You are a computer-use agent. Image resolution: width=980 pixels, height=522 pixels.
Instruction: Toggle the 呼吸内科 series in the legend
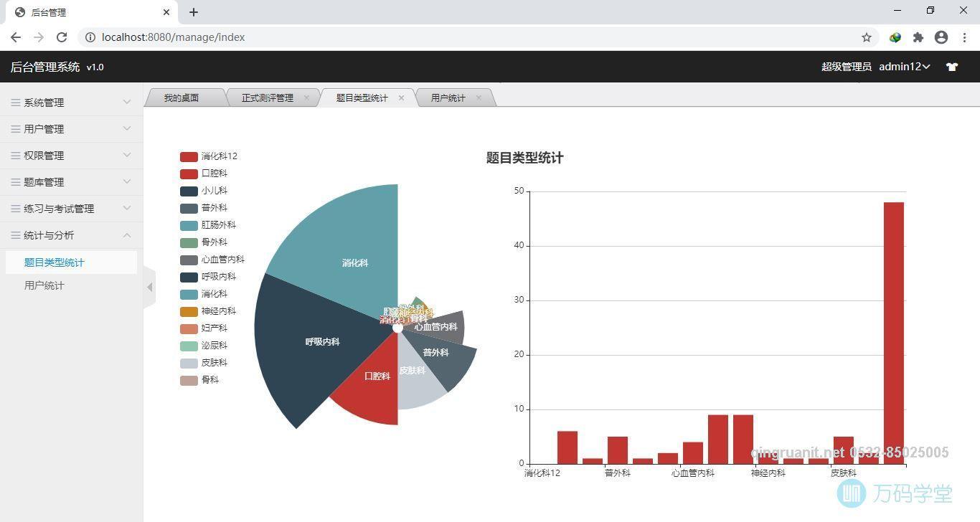point(215,276)
